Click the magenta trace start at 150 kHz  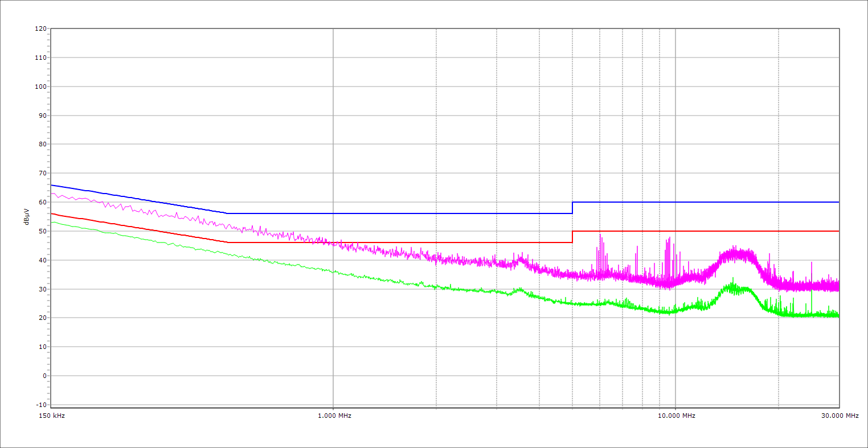coord(52,194)
